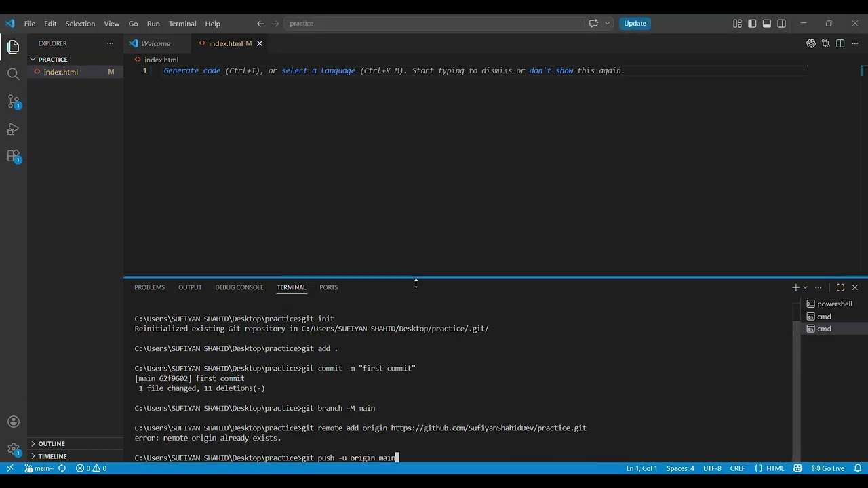Switch to the PORTS panel tab

(x=328, y=287)
